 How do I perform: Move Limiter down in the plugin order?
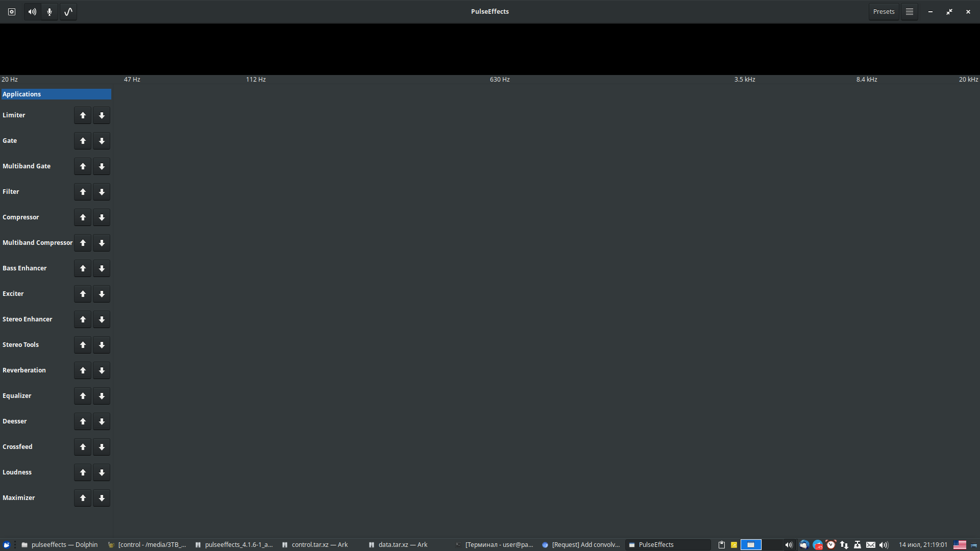point(102,115)
